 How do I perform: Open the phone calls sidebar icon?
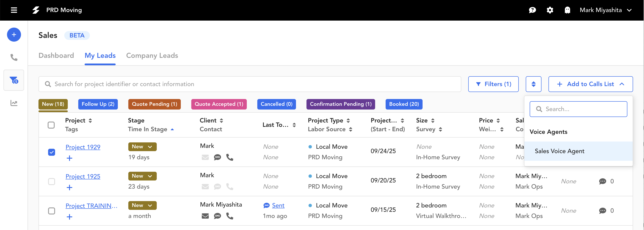[x=14, y=57]
